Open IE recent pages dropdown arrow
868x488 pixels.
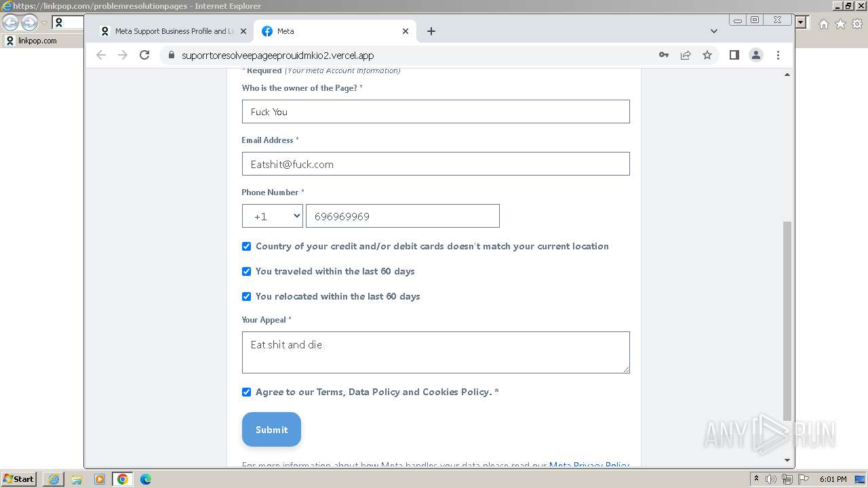(44, 23)
